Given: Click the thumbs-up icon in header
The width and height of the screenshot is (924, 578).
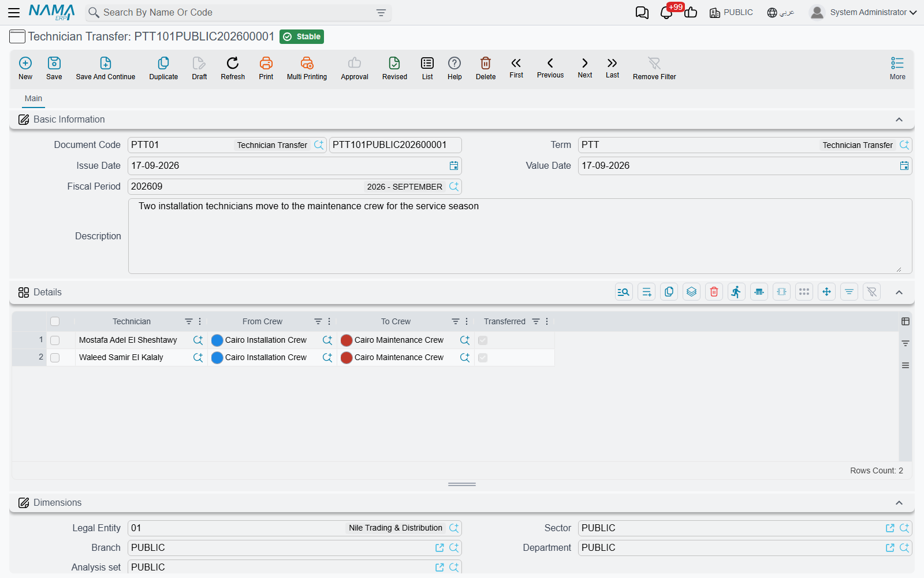Looking at the screenshot, I should click(691, 13).
